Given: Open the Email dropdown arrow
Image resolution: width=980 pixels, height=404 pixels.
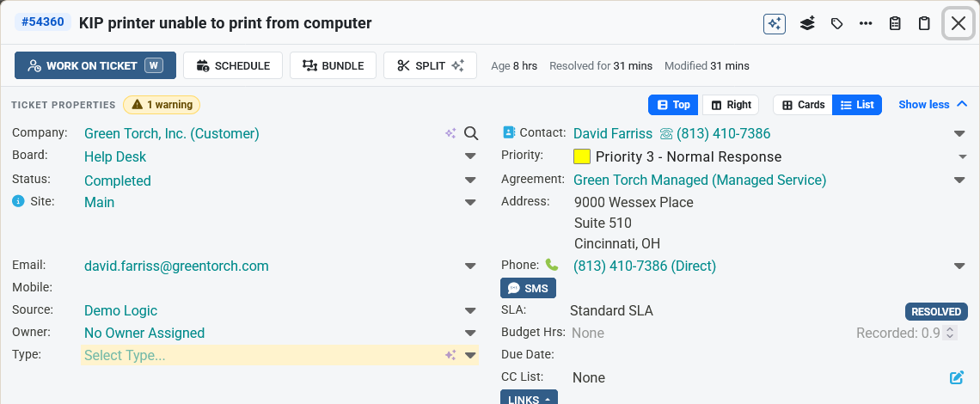Looking at the screenshot, I should coord(470,266).
